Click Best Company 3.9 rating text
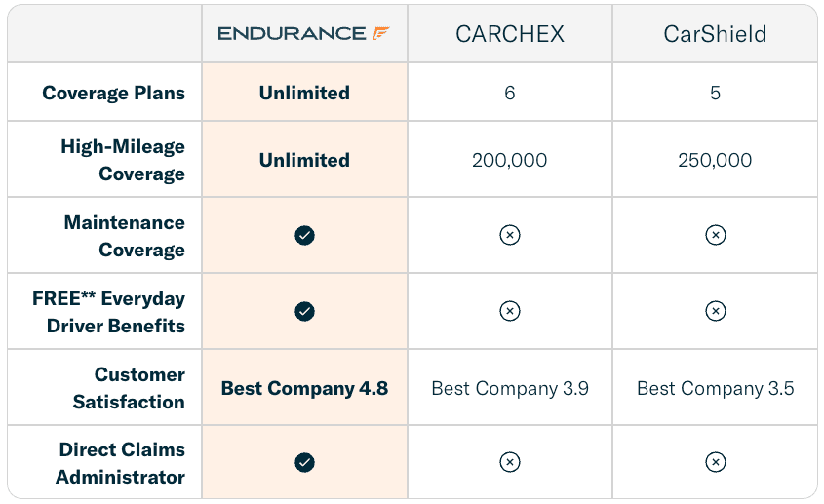Image resolution: width=824 pixels, height=504 pixels. [x=510, y=388]
